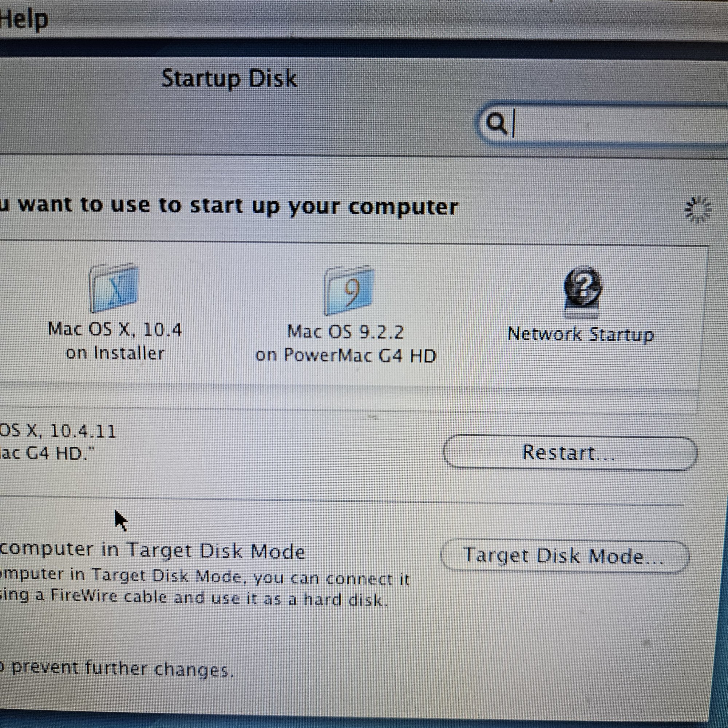
Task: Select the Mac OS 9.2.2 folder icon
Action: pyautogui.click(x=349, y=290)
